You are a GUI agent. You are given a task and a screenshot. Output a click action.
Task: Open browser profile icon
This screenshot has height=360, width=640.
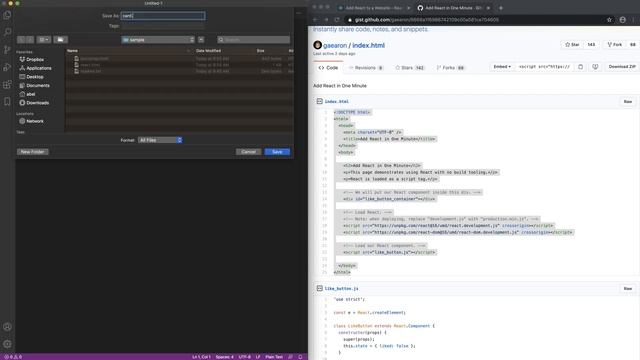point(622,20)
